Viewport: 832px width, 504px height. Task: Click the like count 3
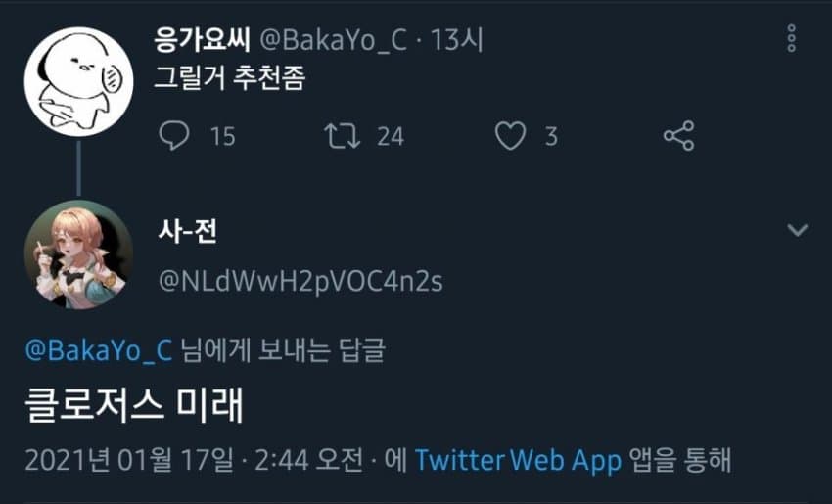[x=551, y=136]
